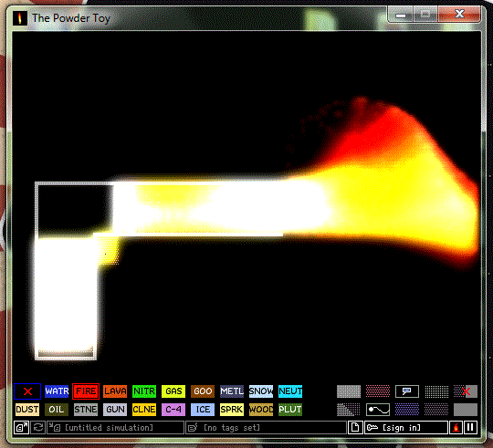The width and height of the screenshot is (493, 448).
Task: Select the red X eraser element
Action: pos(27,391)
